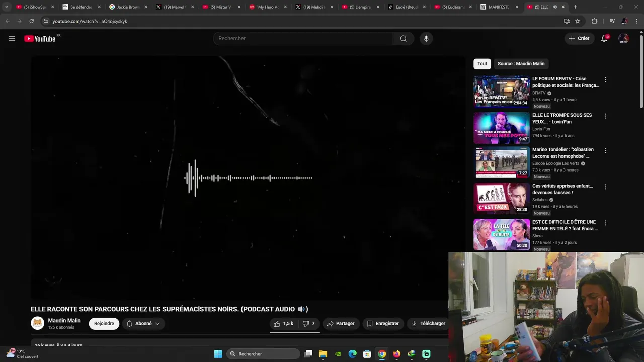Start voice search with the microphone
Screen dimensions: 644x362
pyautogui.click(x=426, y=38)
